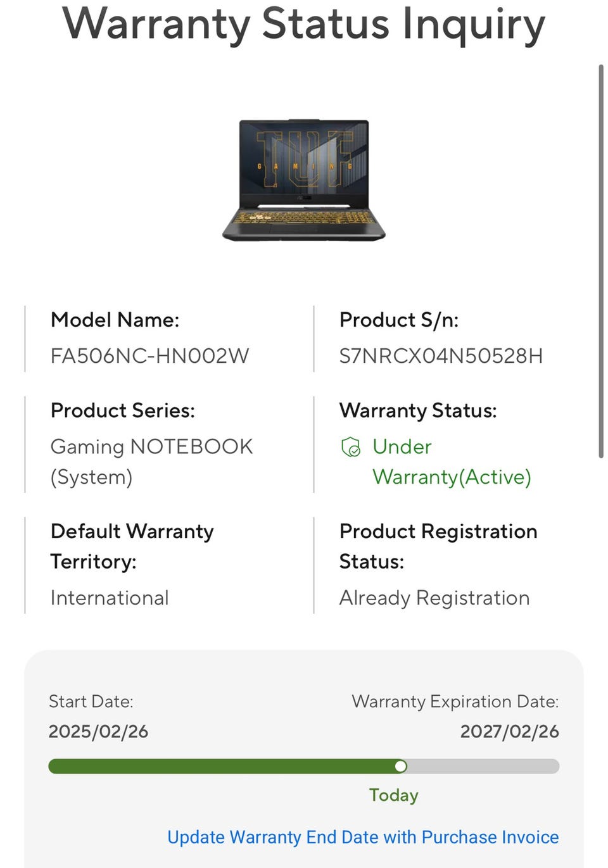Viewport: 608px width, 868px height.
Task: Click the warranty expiration date 2027/02/26
Action: click(x=509, y=731)
